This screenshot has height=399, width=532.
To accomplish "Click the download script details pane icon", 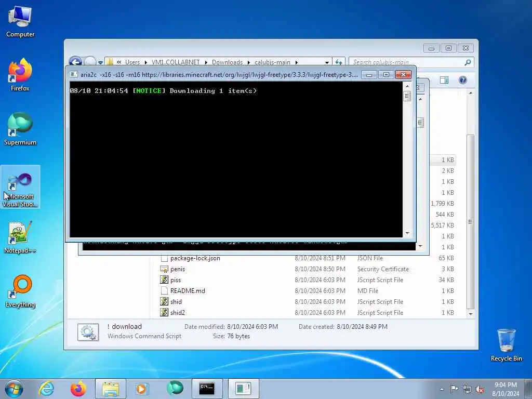I will tap(88, 332).
